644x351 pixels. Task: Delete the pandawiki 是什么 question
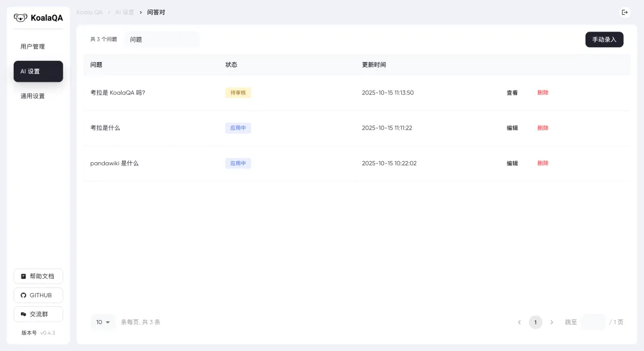click(x=543, y=164)
